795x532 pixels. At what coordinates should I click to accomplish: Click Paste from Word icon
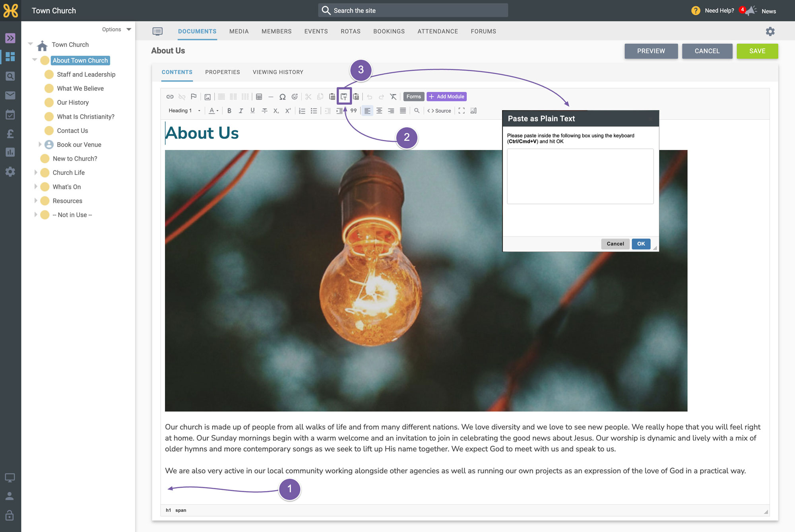coord(356,97)
